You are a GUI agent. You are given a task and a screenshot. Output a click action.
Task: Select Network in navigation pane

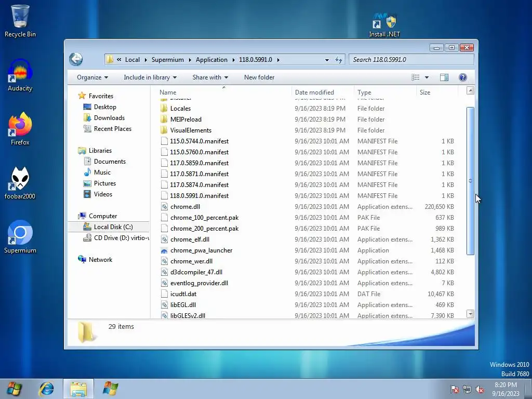[x=95, y=260]
